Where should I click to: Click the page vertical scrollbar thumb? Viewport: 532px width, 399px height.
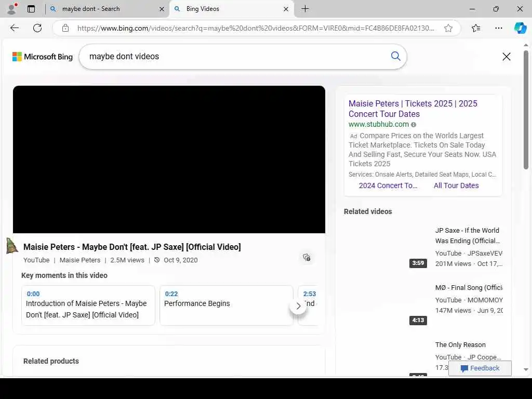point(526,110)
